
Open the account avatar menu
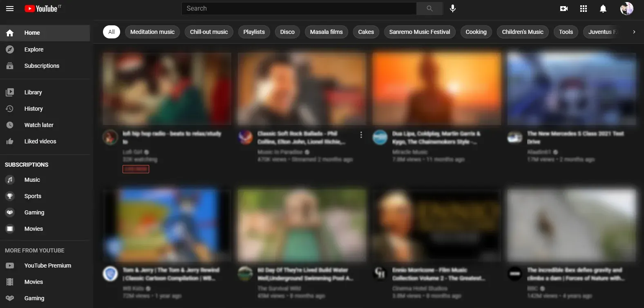[x=627, y=9]
